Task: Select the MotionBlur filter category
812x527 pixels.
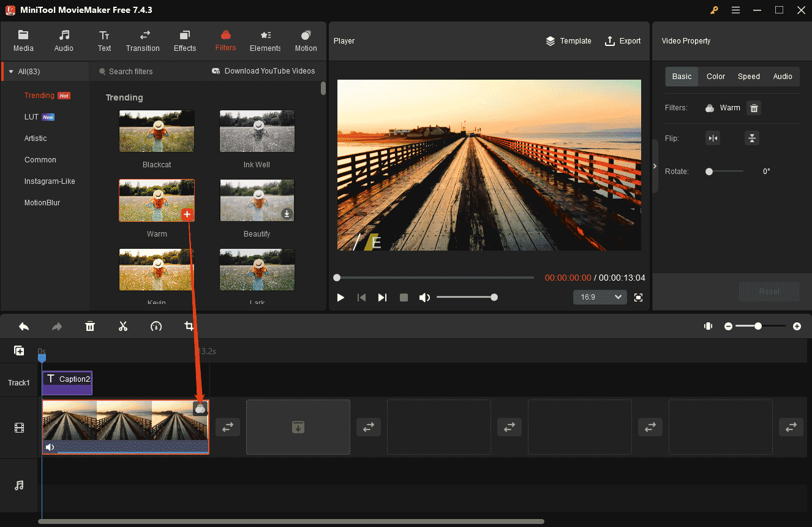Action: point(42,203)
